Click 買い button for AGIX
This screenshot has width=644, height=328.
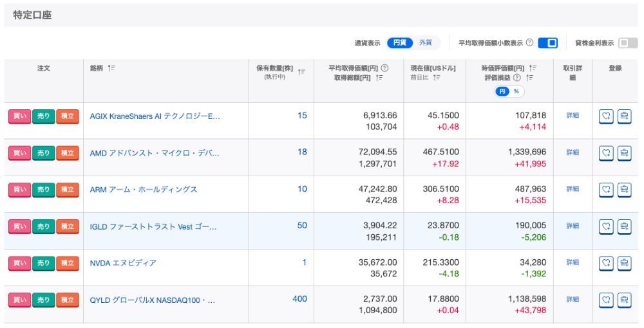tap(20, 116)
